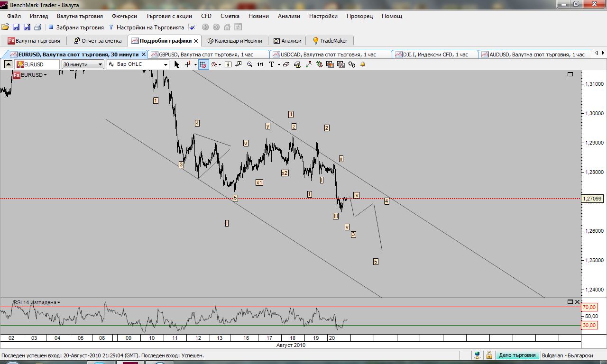This screenshot has height=364, width=607.
Task: Open the Бар OHLC chart type dropdown
Action: pos(138,64)
